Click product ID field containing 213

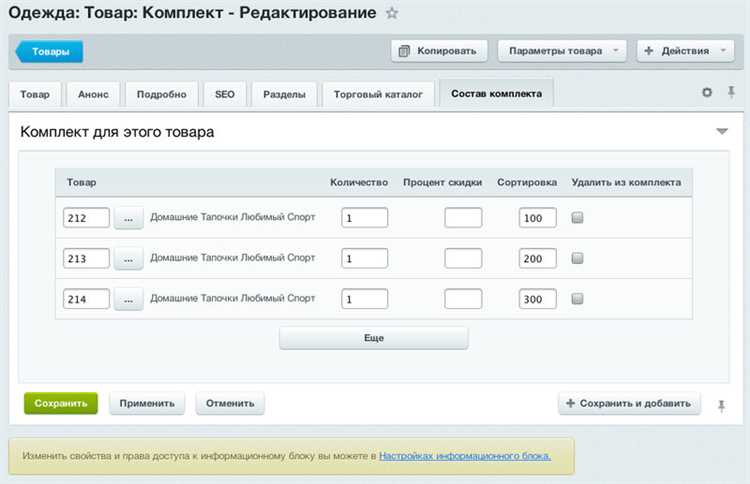pos(86,259)
